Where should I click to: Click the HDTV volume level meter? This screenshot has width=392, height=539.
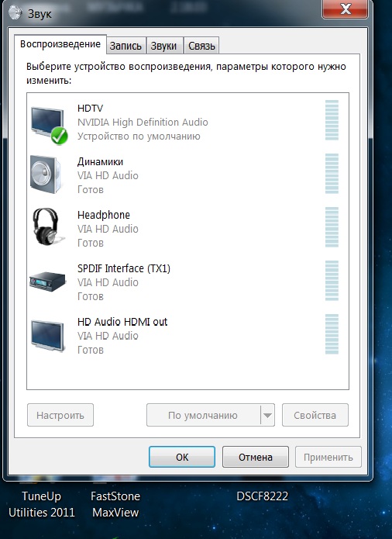point(332,120)
